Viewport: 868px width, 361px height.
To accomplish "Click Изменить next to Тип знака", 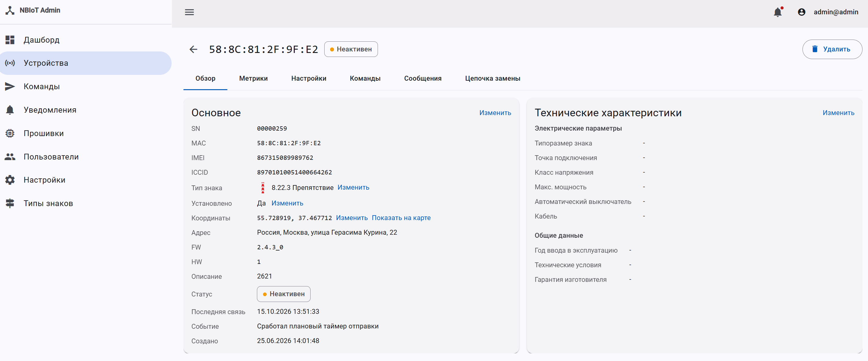I will [x=353, y=188].
